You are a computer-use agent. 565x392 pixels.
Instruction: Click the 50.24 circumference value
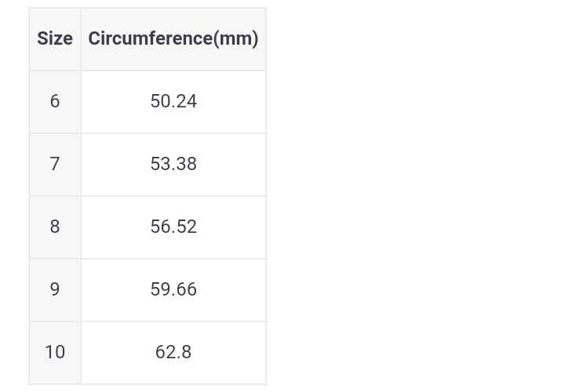pos(173,102)
